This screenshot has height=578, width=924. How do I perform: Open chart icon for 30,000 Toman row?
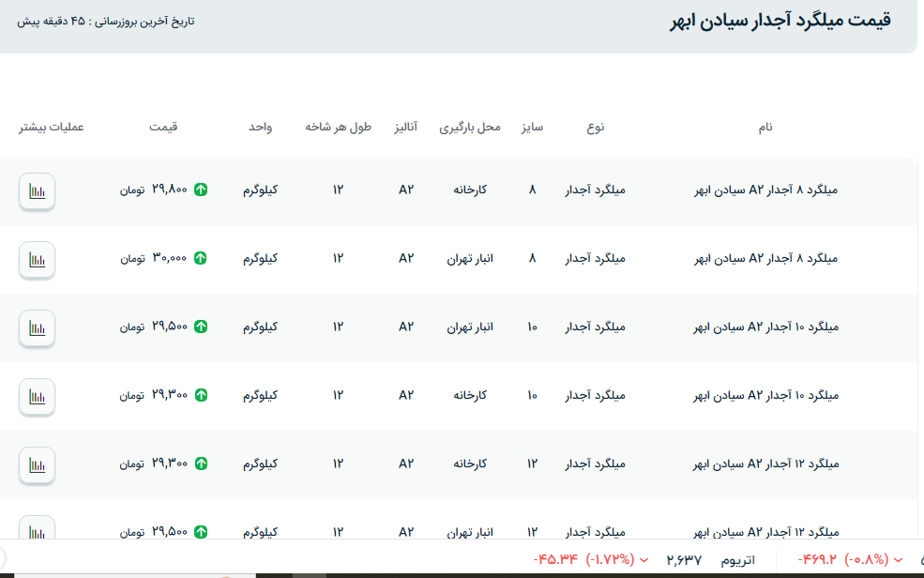click(x=37, y=259)
